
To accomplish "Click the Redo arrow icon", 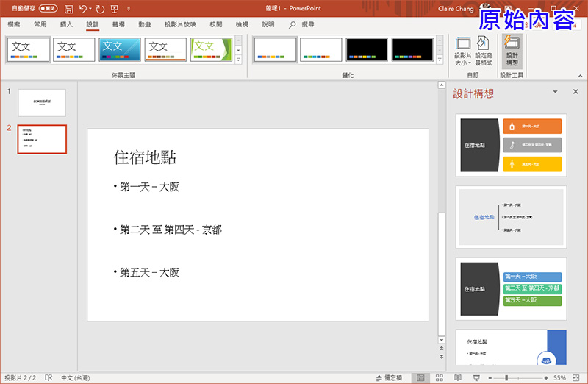I will pyautogui.click(x=100, y=9).
